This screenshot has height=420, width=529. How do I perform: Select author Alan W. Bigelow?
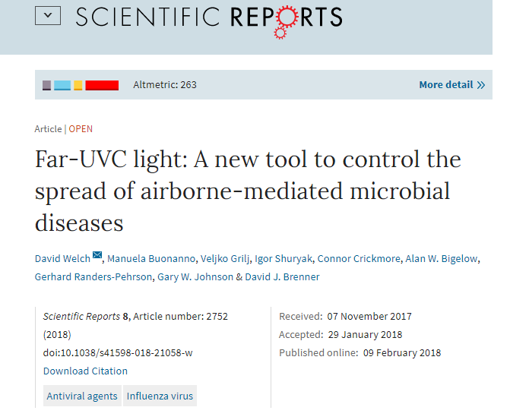[x=442, y=258]
